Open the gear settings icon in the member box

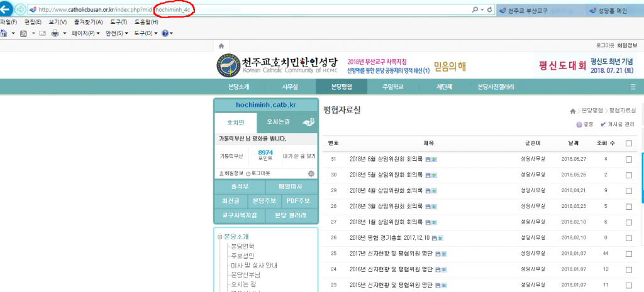[x=311, y=173]
